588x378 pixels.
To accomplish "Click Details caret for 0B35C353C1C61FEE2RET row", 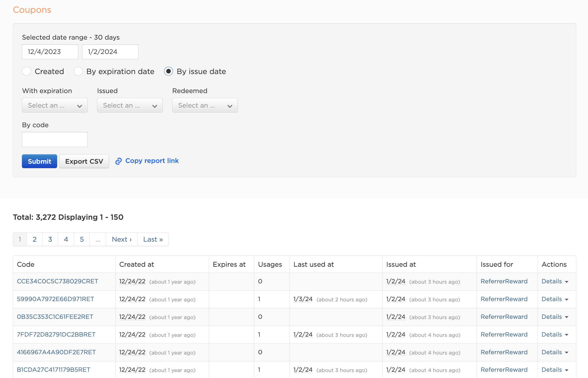I will click(x=567, y=317).
